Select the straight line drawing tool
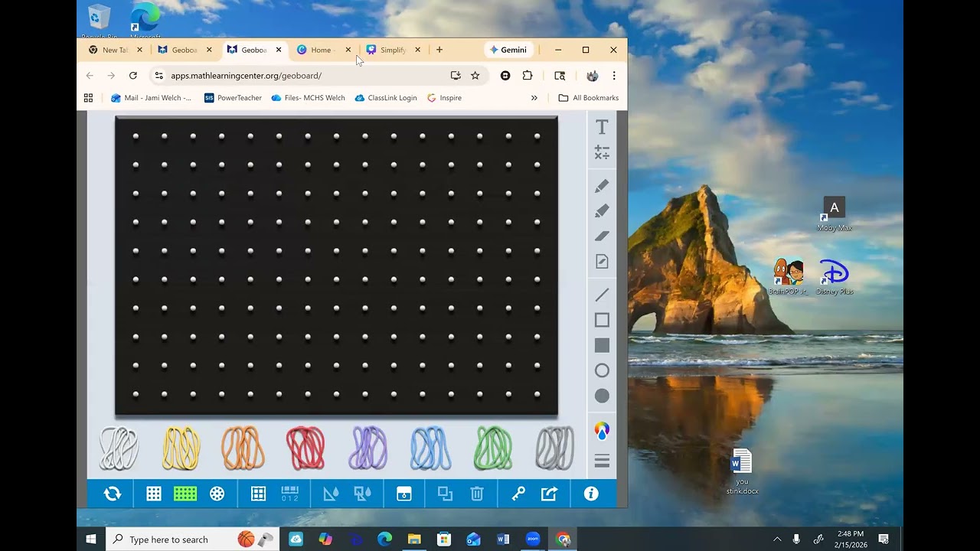The image size is (980, 551). 602,295
